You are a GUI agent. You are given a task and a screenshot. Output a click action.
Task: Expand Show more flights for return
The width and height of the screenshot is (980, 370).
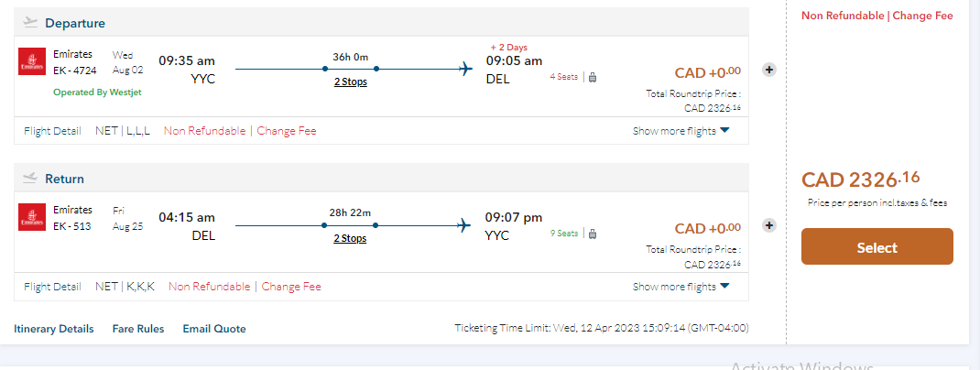click(681, 287)
